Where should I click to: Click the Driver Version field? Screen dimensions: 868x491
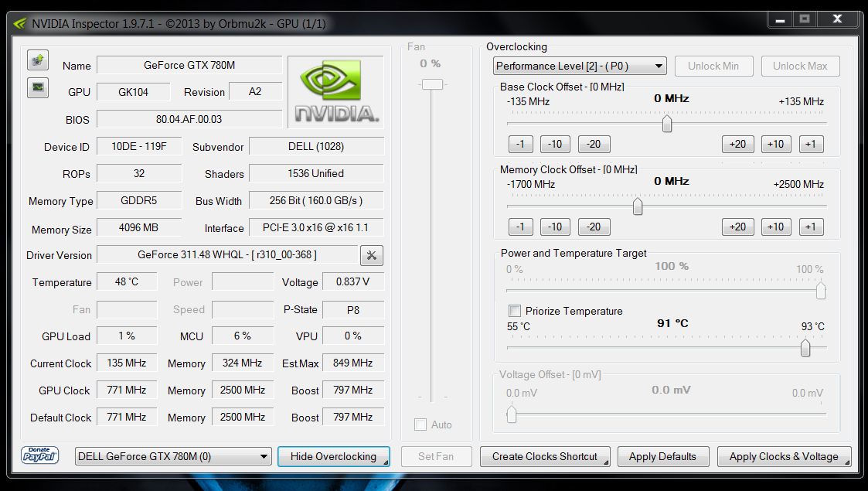tap(227, 254)
